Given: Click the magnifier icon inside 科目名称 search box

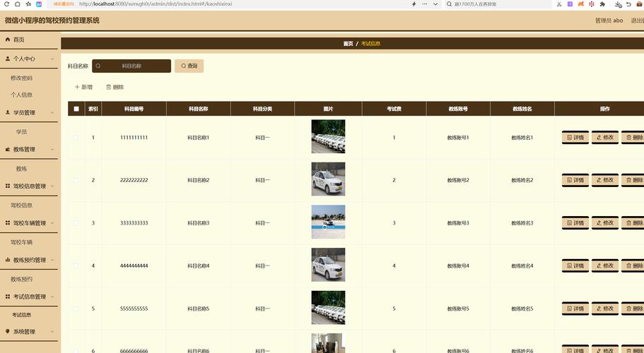Looking at the screenshot, I should pyautogui.click(x=98, y=66).
